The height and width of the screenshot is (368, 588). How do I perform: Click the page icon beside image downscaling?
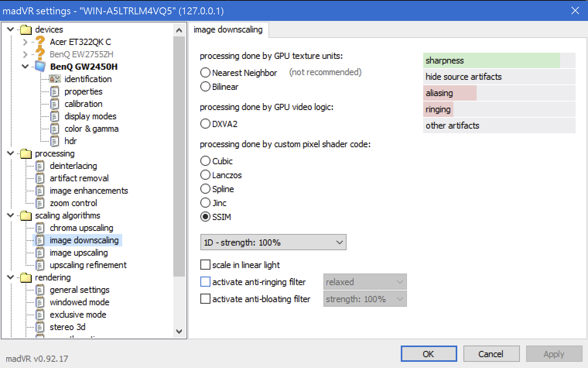point(40,240)
